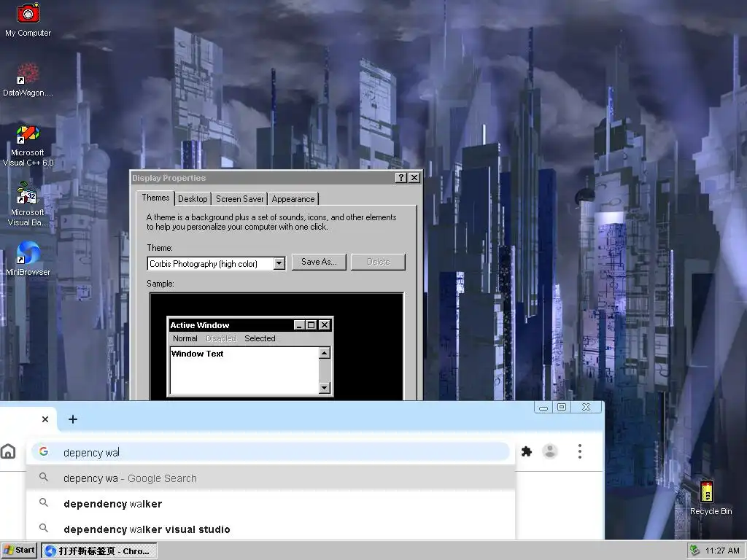
Task: Maximize the browser window
Action: (x=562, y=407)
